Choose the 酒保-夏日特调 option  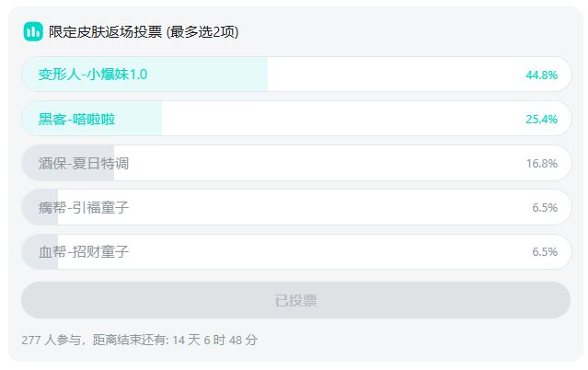pyautogui.click(x=296, y=163)
